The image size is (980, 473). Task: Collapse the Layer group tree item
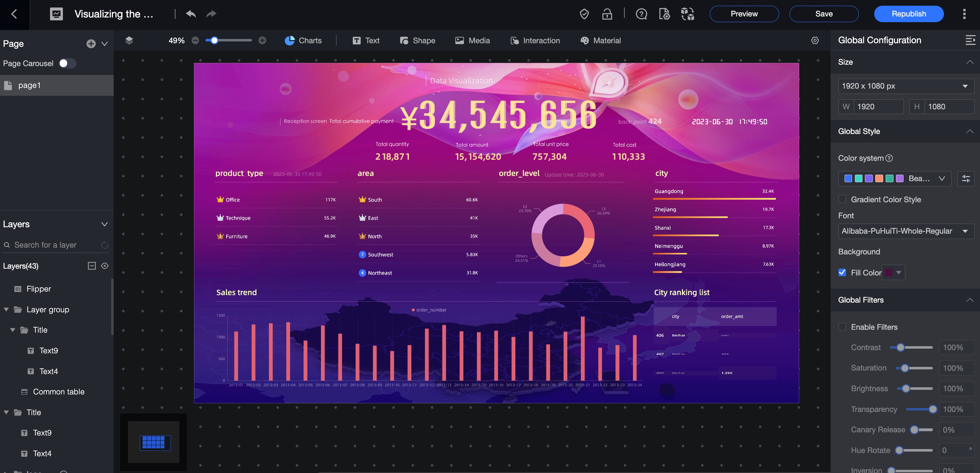tap(6, 309)
